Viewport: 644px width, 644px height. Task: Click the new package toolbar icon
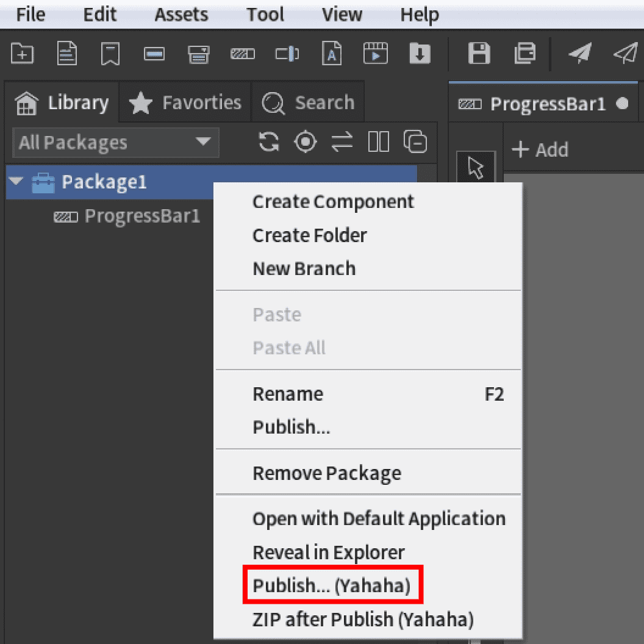point(22,54)
